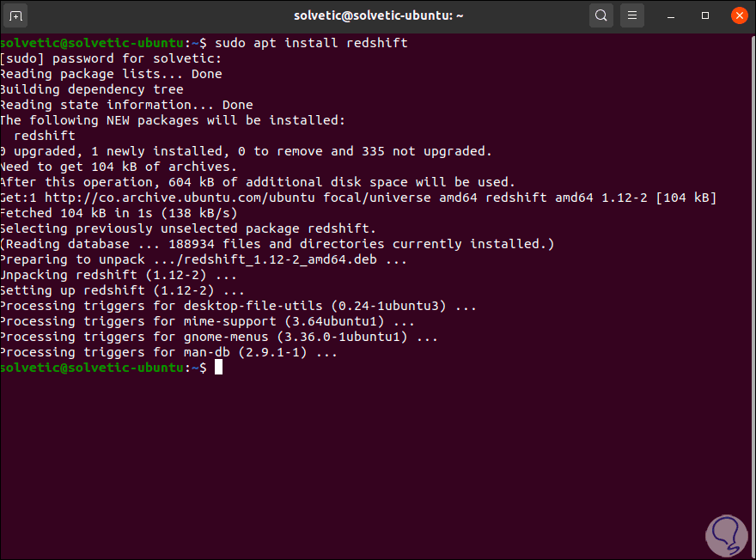Screen dimensions: 756x560
Task: Maximize the terminal window
Action: [x=705, y=16]
